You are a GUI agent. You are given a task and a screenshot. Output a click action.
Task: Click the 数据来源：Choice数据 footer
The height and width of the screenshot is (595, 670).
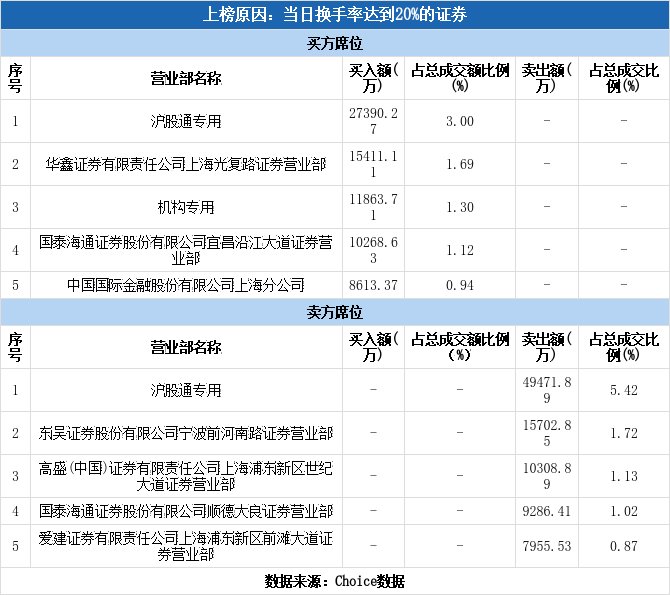pyautogui.click(x=335, y=581)
